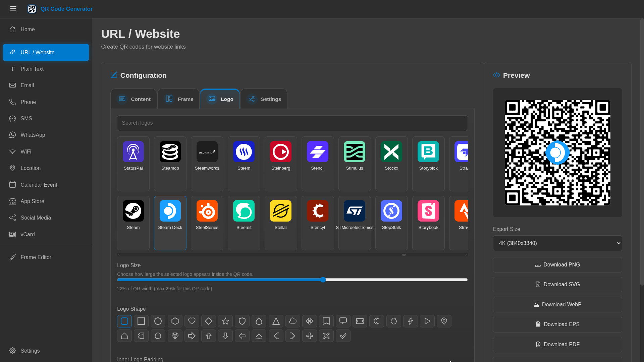This screenshot has width=644, height=362.
Task: Set logo shape to hexagon
Action: (x=175, y=321)
